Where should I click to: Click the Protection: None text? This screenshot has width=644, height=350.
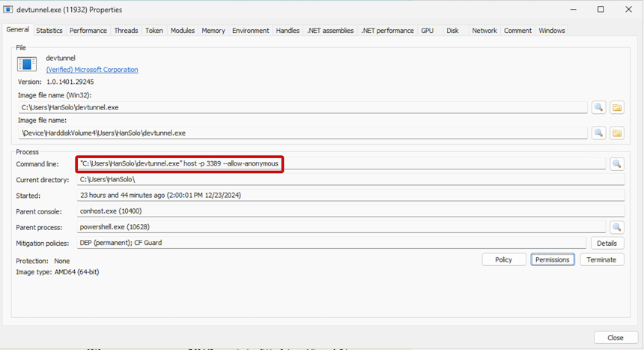click(x=43, y=261)
